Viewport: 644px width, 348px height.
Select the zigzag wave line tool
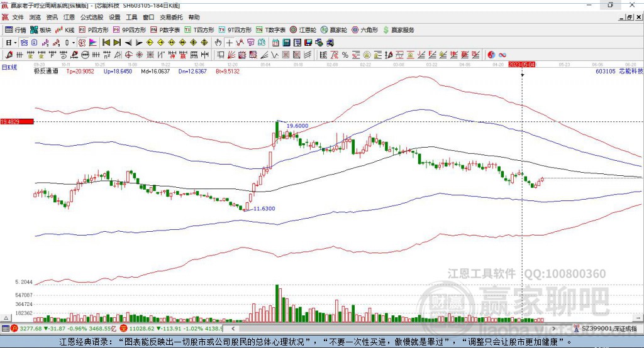[275, 55]
